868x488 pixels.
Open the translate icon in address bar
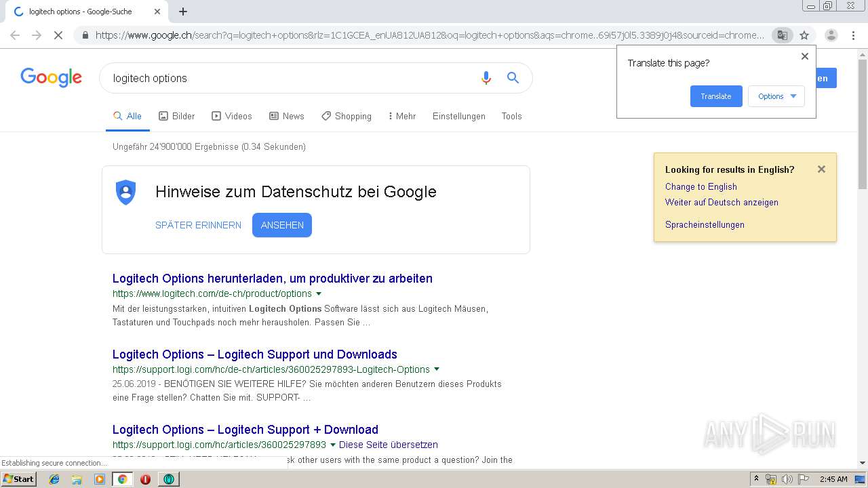782,35
